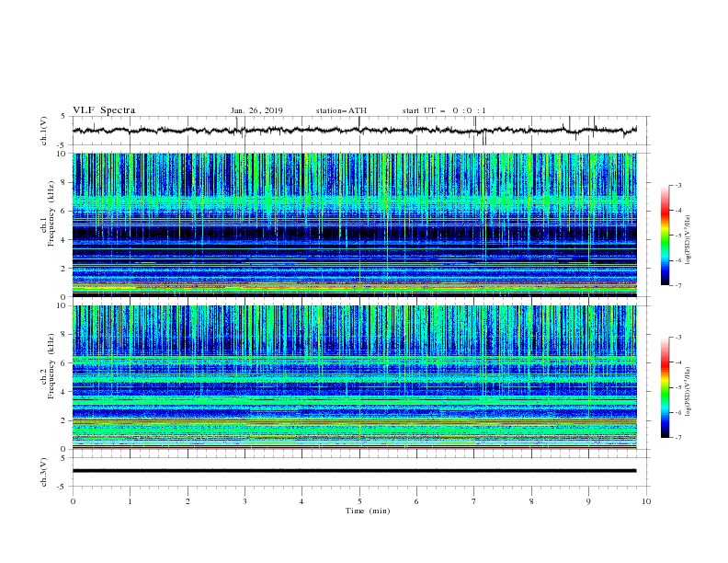
Task: Click the "-7" tick on ch.1 colorbar
Action: 677,285
